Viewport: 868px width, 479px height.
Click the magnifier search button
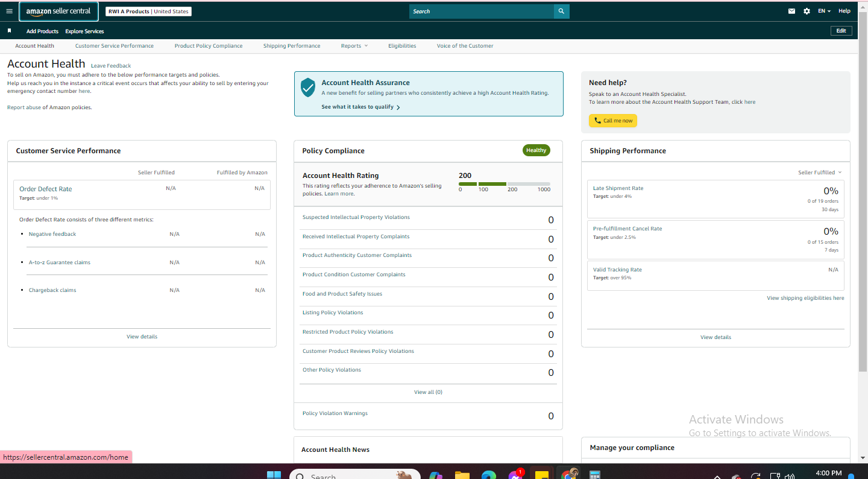[x=561, y=11]
